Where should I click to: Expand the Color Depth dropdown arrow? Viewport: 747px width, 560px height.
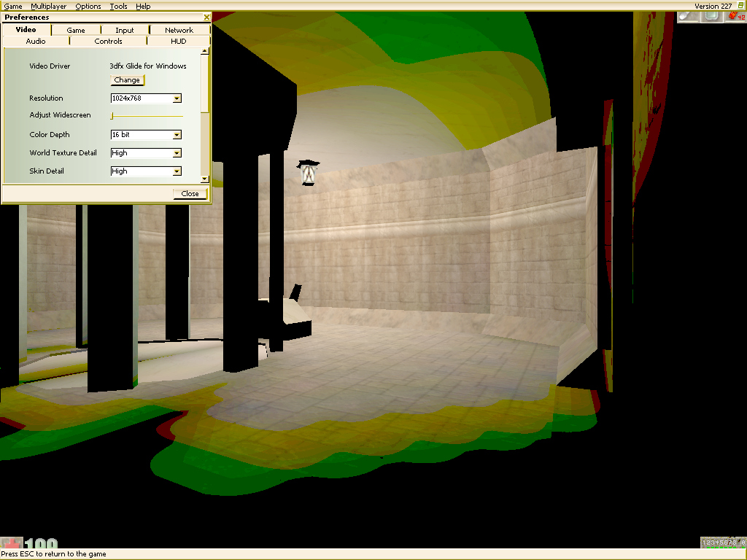pos(177,135)
